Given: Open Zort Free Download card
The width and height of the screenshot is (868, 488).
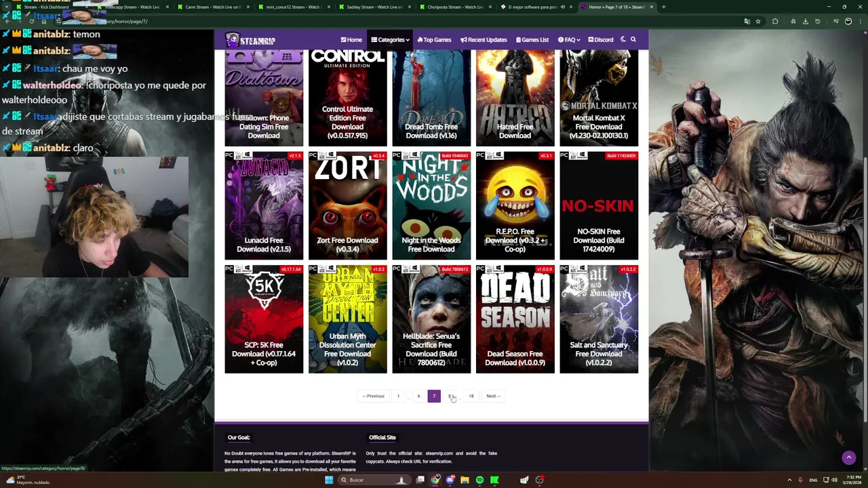Looking at the screenshot, I should [347, 205].
